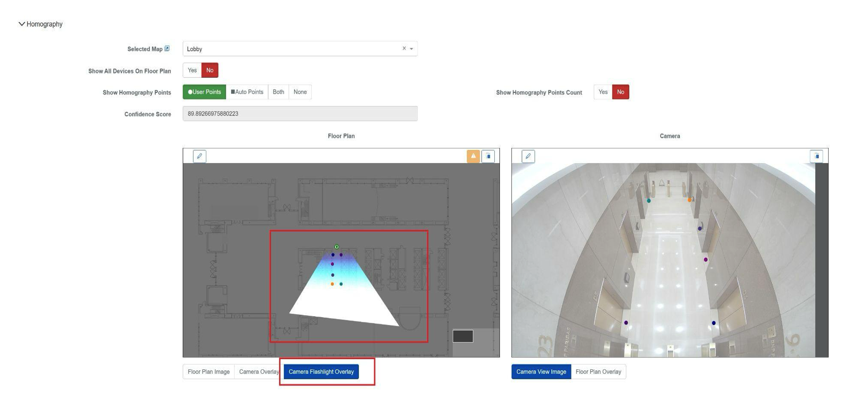Select None for homography points display
868x405 pixels.
point(300,92)
